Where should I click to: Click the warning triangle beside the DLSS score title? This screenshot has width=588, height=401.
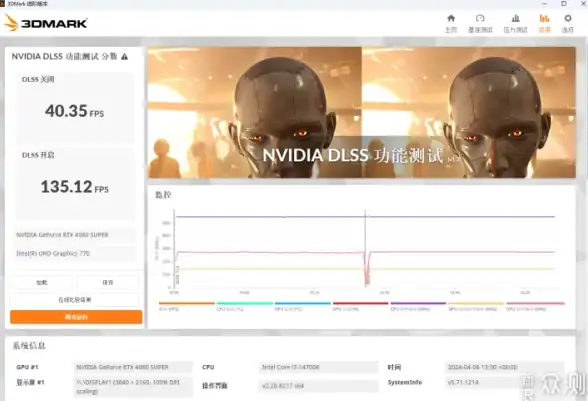[x=124, y=57]
